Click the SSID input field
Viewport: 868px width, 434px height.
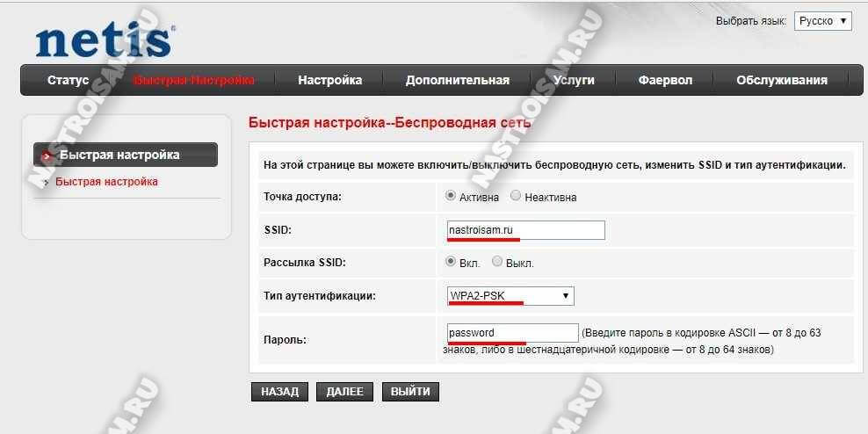coord(525,230)
